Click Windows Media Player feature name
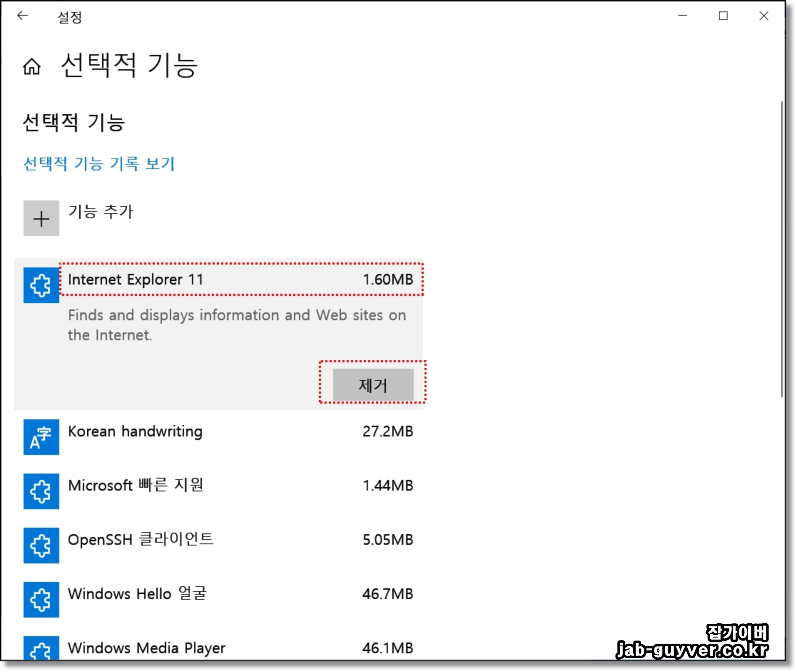This screenshot has height=672, width=797. (147, 648)
